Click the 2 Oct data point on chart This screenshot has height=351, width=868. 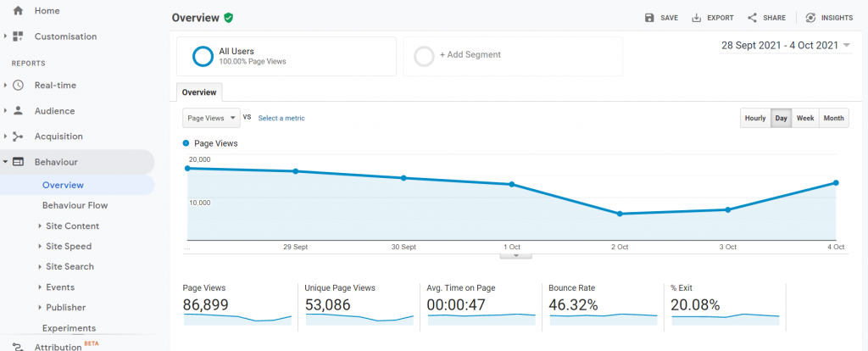coord(620,214)
